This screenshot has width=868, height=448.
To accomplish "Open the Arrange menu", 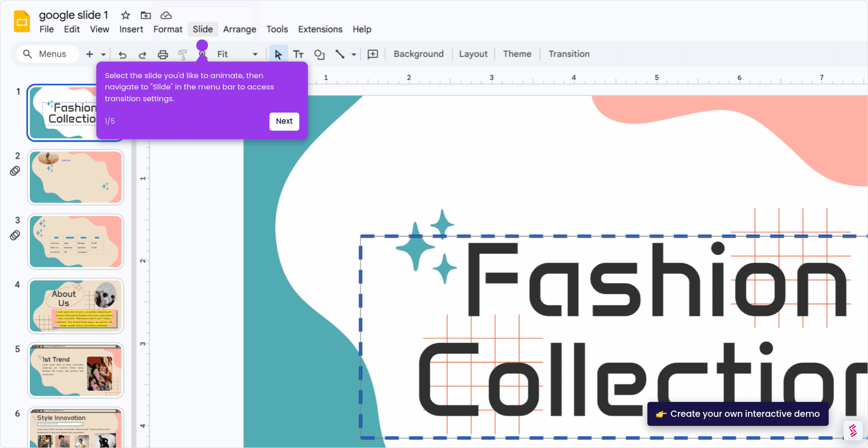I will (240, 29).
